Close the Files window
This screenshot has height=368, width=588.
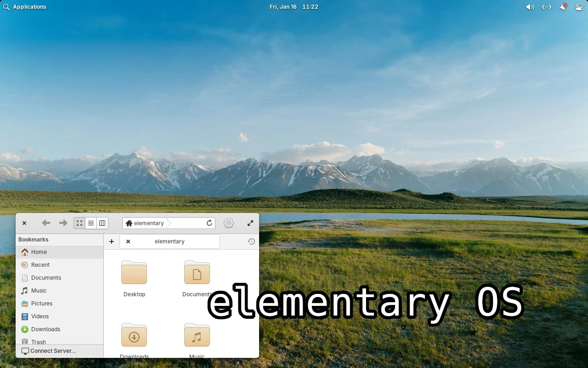[x=24, y=223]
